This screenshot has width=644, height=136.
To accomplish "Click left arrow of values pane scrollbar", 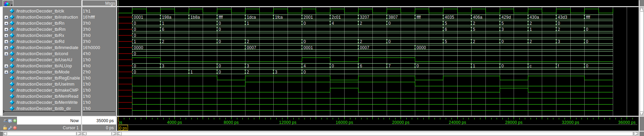I will click(85, 134).
